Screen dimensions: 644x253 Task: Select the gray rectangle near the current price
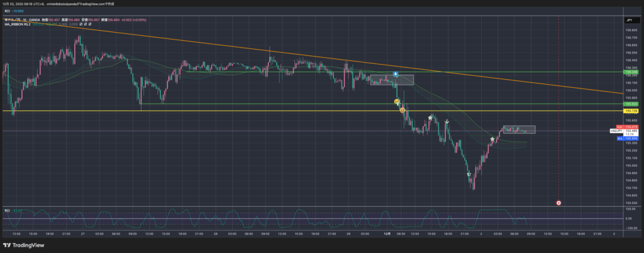click(519, 130)
